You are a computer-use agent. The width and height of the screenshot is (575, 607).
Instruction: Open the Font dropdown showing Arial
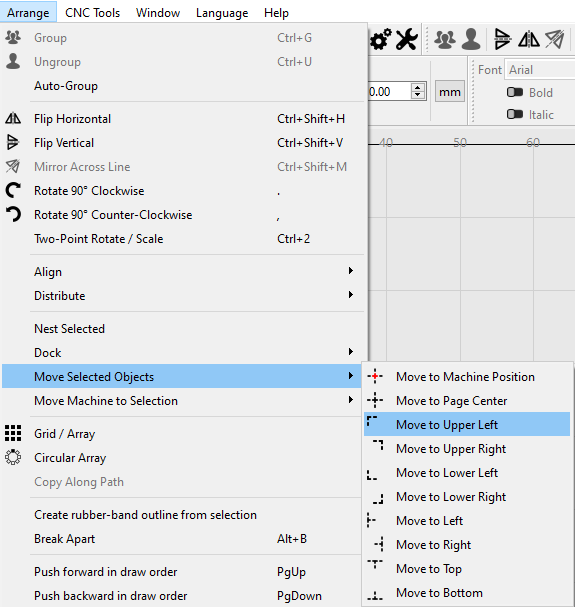pos(540,70)
